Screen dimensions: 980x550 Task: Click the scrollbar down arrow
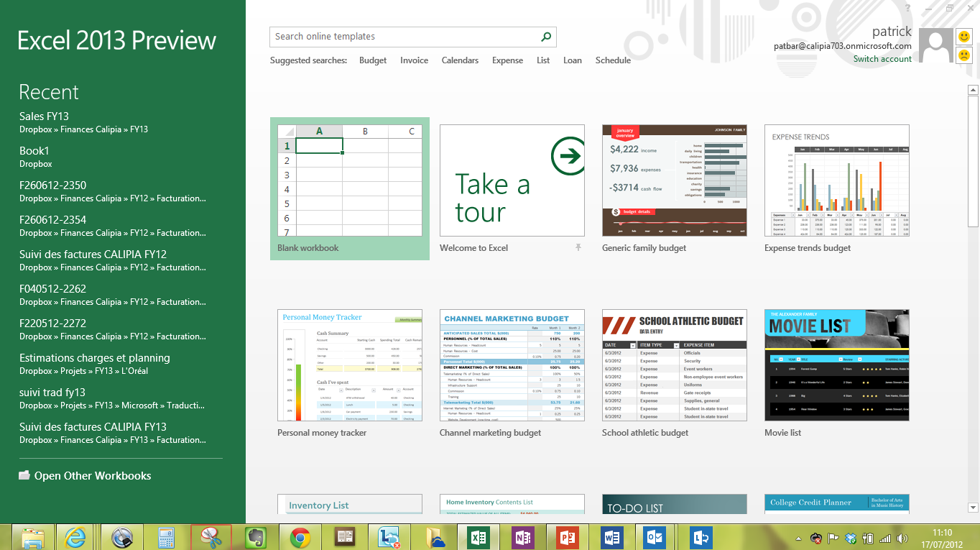pos(973,508)
